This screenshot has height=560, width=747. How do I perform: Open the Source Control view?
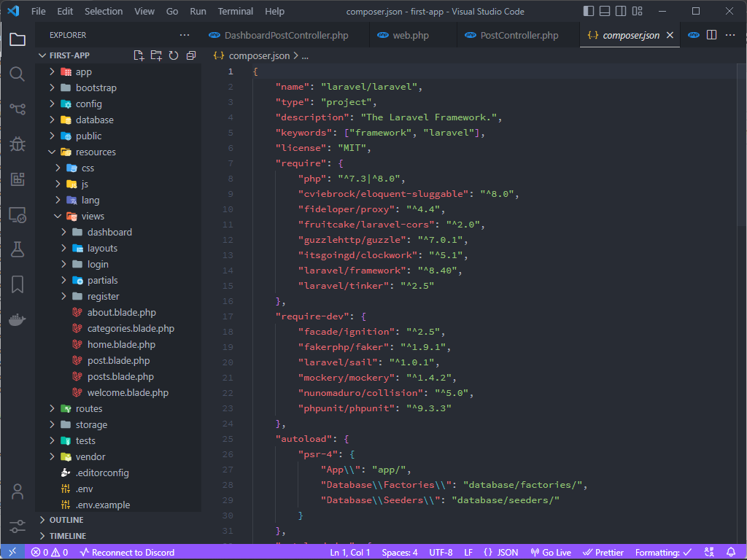[x=18, y=108]
